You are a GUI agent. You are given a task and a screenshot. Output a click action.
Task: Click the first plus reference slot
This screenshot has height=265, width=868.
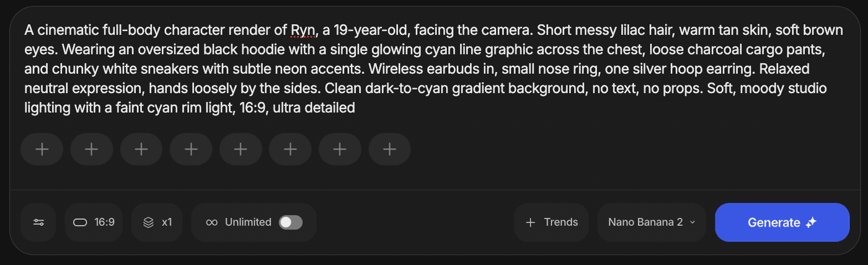tap(42, 149)
